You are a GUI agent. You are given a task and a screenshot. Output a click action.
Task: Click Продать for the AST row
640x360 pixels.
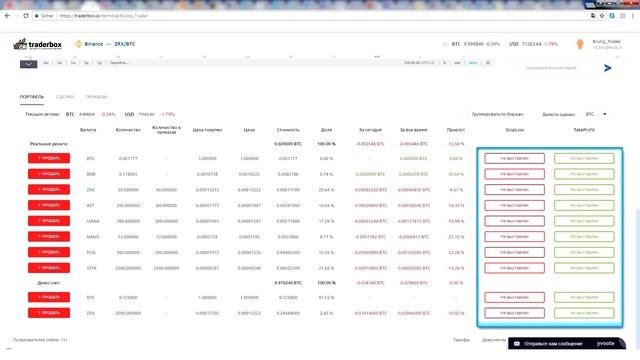click(49, 205)
